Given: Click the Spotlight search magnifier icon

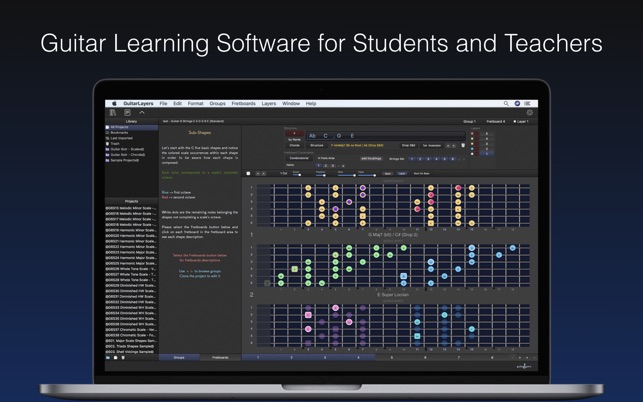Looking at the screenshot, I should pos(506,104).
